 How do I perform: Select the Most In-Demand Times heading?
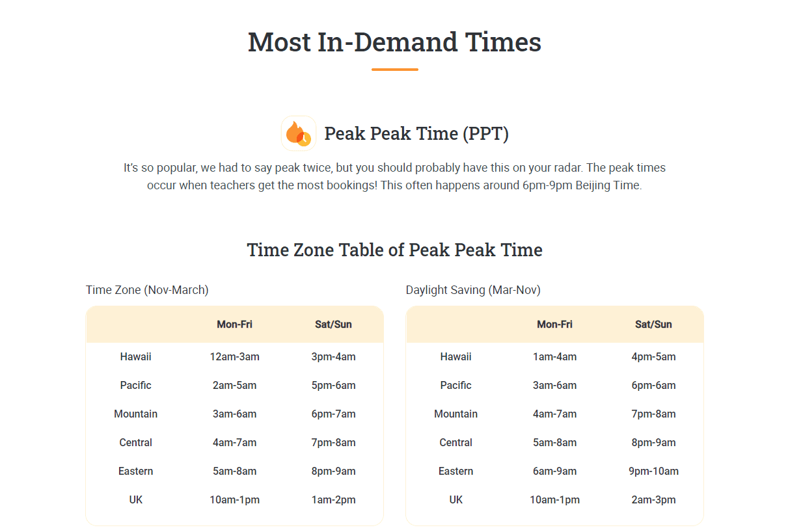coord(394,42)
